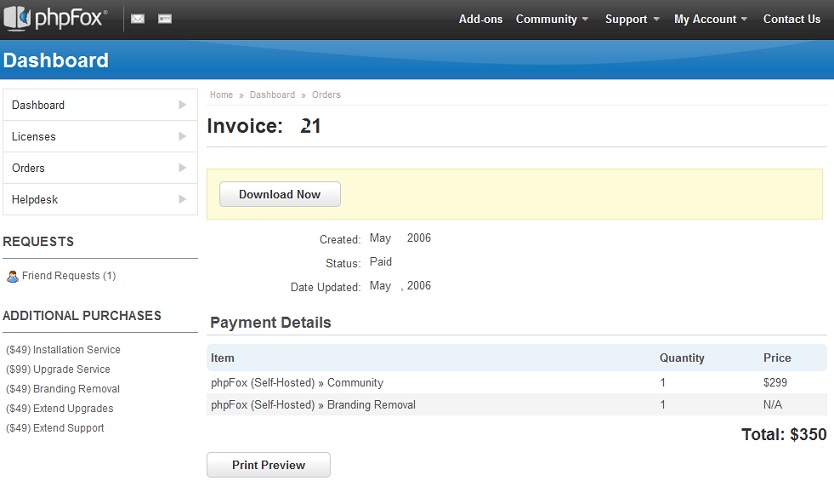Select the Branding Removal item row text
Screen dimensions: 834x481
[313, 405]
